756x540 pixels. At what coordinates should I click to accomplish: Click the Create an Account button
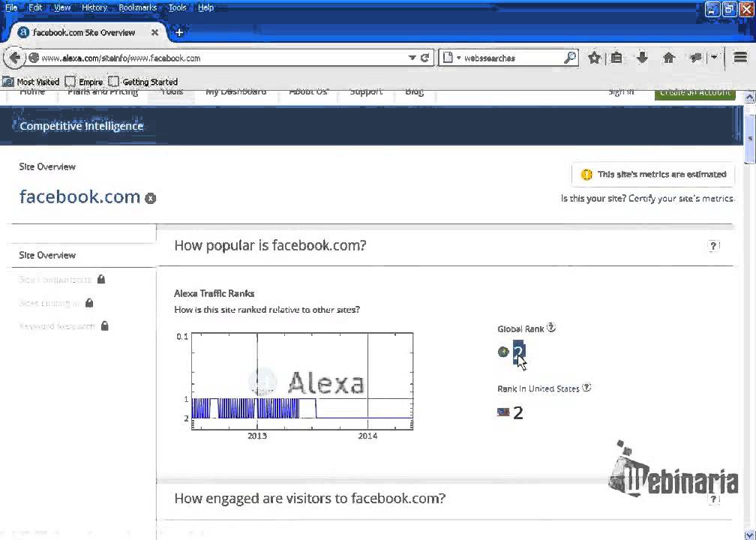pos(694,94)
